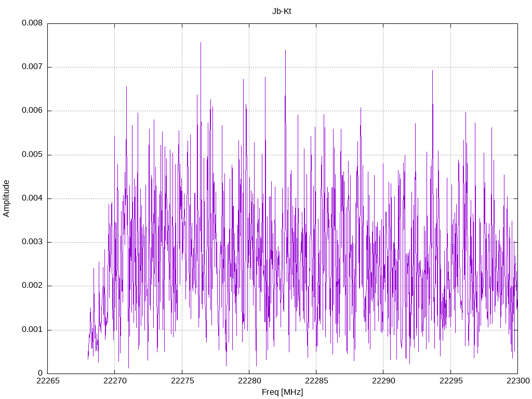Click y-axis tick label 0.001
This screenshot has width=532, height=399.
(x=32, y=330)
